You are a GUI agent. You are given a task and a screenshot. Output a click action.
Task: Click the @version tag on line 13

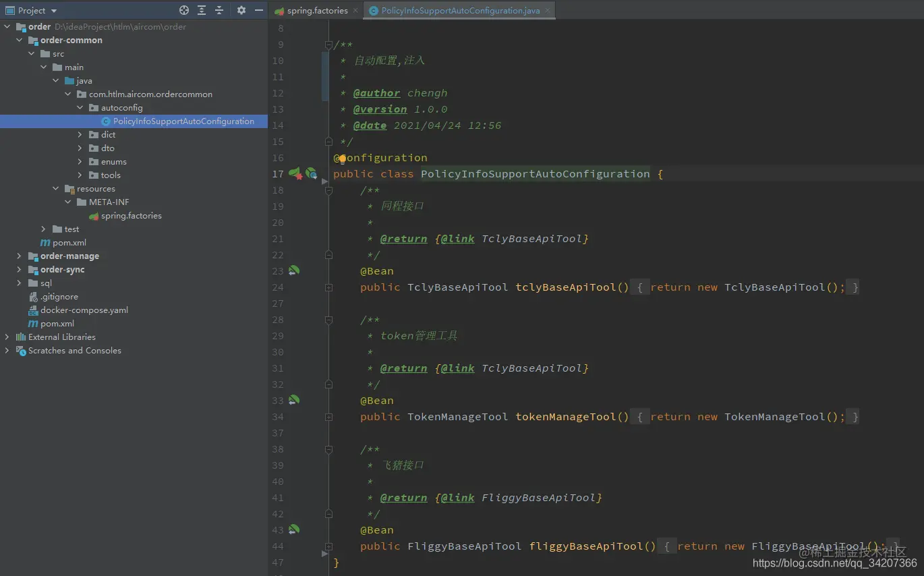(380, 109)
